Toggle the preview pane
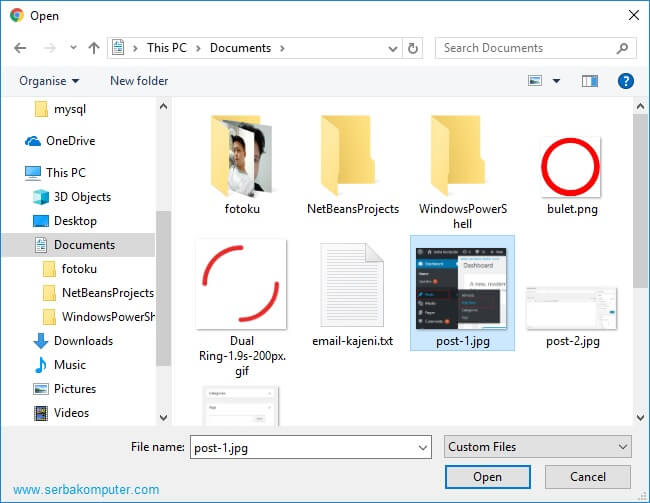Viewport: 650px width, 503px height. point(589,81)
